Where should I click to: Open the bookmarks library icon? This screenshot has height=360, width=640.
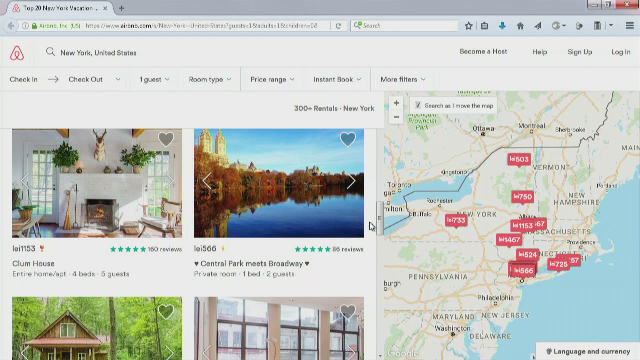(484, 26)
